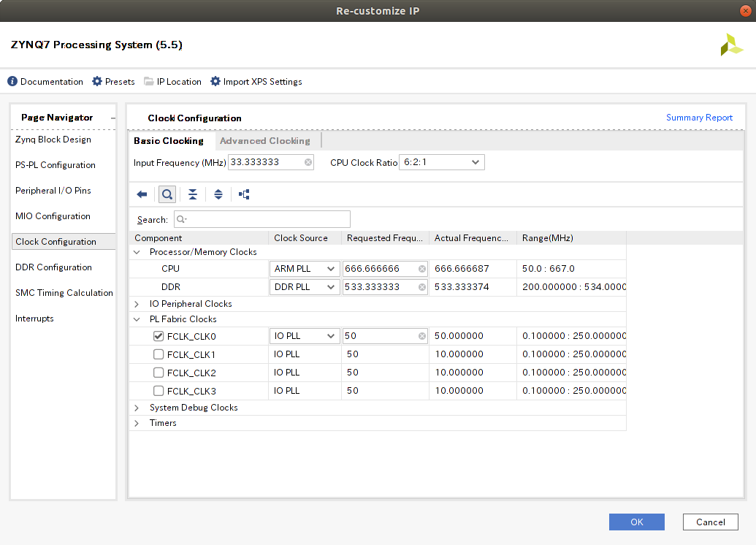Collapse the PL Fabric Clocks group
The image size is (756, 545).
pyautogui.click(x=137, y=319)
